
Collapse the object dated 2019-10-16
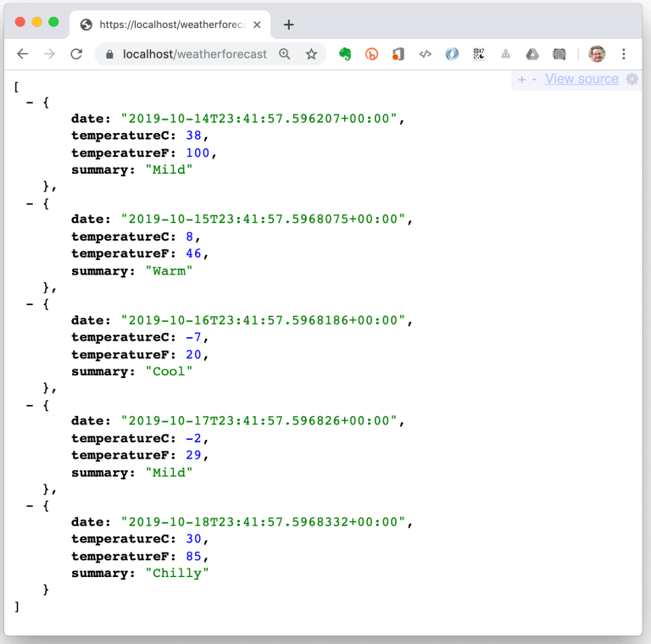tap(31, 303)
